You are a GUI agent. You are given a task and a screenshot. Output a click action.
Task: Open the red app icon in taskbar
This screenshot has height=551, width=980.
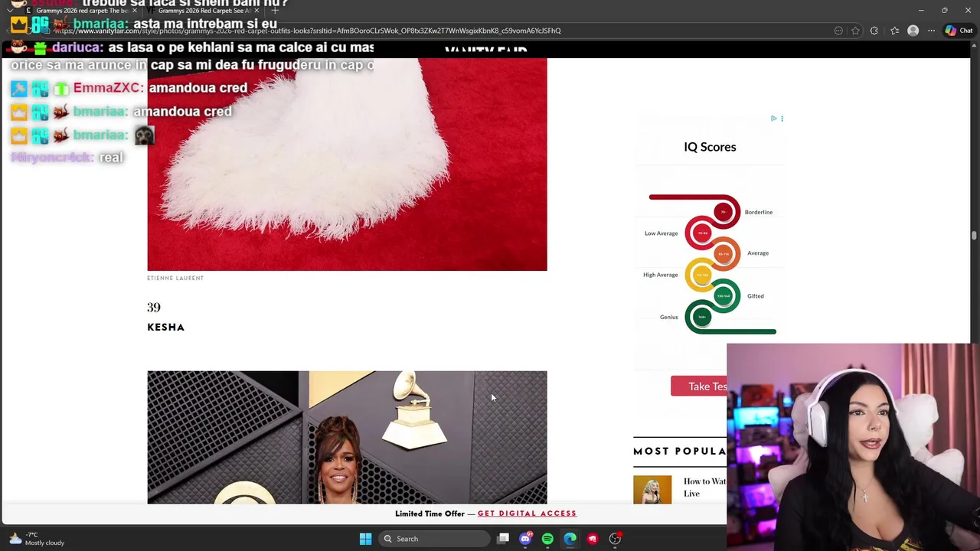[x=592, y=539]
